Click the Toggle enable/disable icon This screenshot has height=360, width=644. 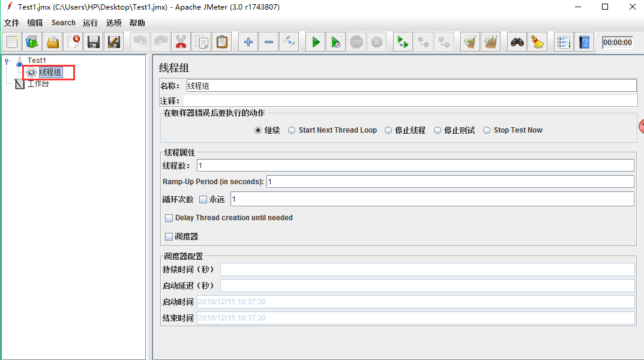pos(289,42)
